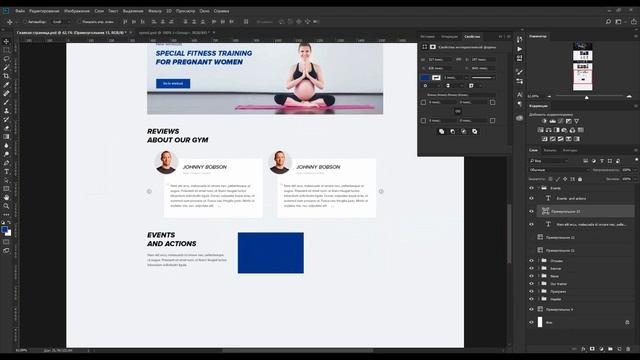The image size is (640, 360).
Task: Hide the Events group layer
Action: 531,188
